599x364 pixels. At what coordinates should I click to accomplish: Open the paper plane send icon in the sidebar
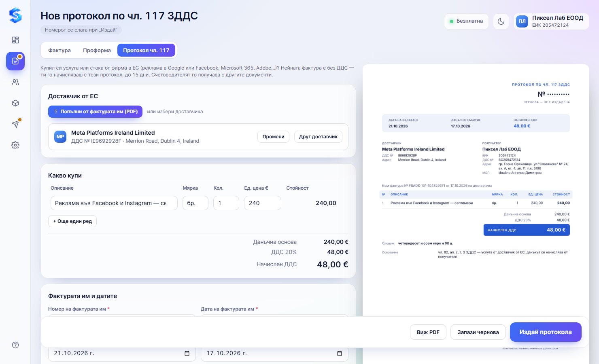(15, 124)
